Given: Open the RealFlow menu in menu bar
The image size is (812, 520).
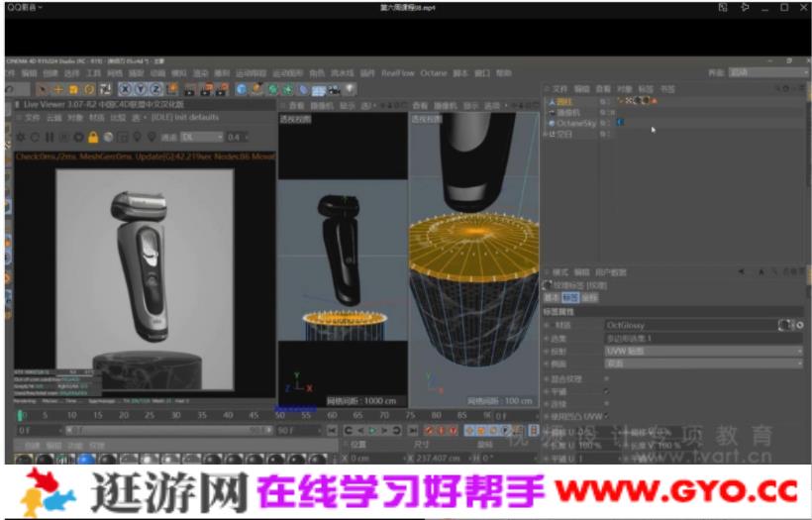Looking at the screenshot, I should coord(398,73).
